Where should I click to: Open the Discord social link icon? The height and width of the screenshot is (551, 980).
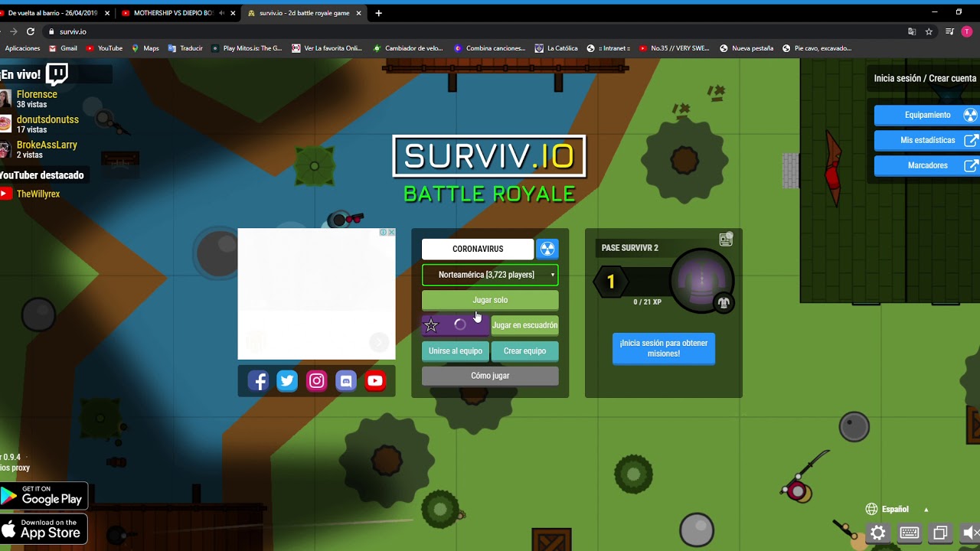tap(346, 381)
